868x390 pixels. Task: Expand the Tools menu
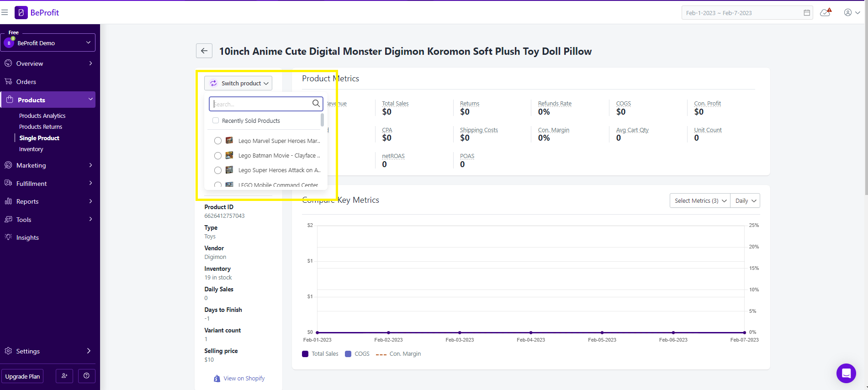48,220
